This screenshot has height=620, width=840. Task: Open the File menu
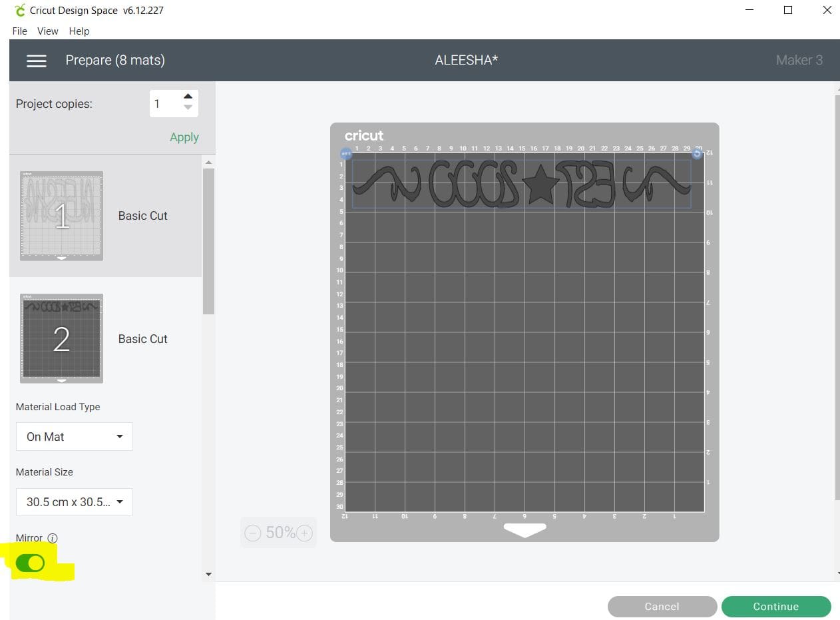coord(20,31)
